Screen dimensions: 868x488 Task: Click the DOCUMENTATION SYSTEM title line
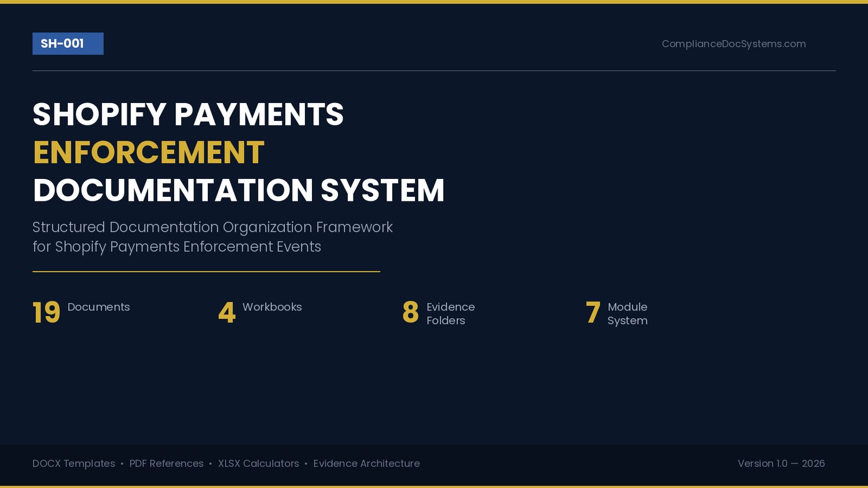click(x=238, y=190)
